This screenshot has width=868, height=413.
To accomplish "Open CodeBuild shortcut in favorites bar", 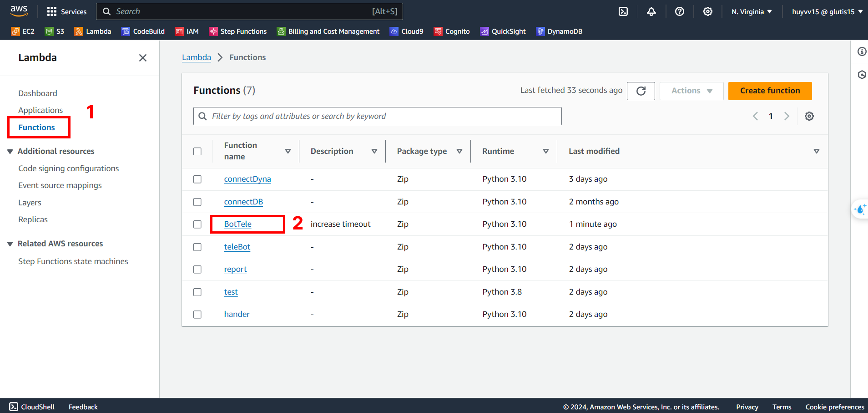I will tap(143, 31).
